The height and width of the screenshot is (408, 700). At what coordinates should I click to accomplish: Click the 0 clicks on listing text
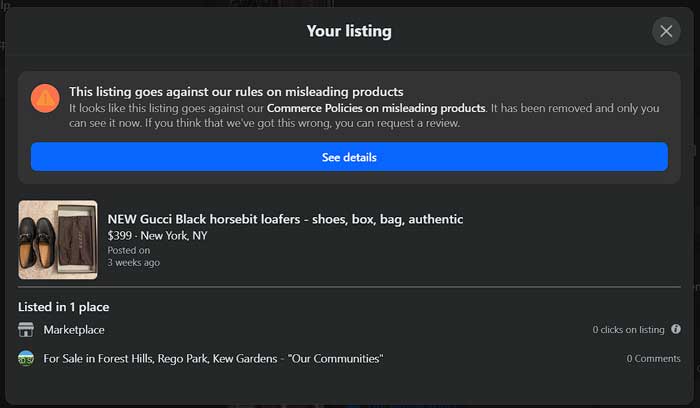coord(628,330)
